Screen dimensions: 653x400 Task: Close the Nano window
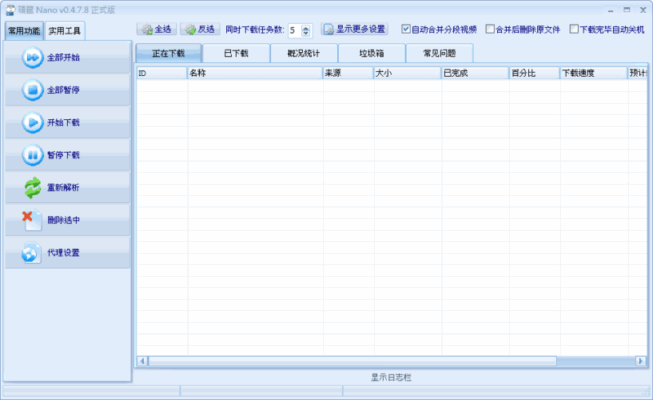click(x=643, y=10)
